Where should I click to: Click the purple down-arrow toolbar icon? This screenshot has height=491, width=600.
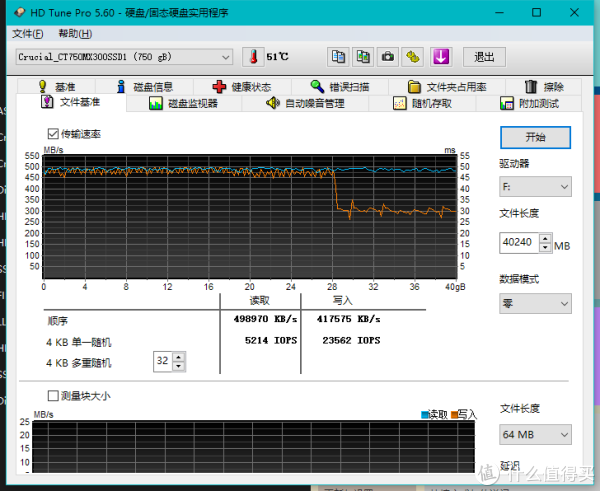pyautogui.click(x=441, y=57)
